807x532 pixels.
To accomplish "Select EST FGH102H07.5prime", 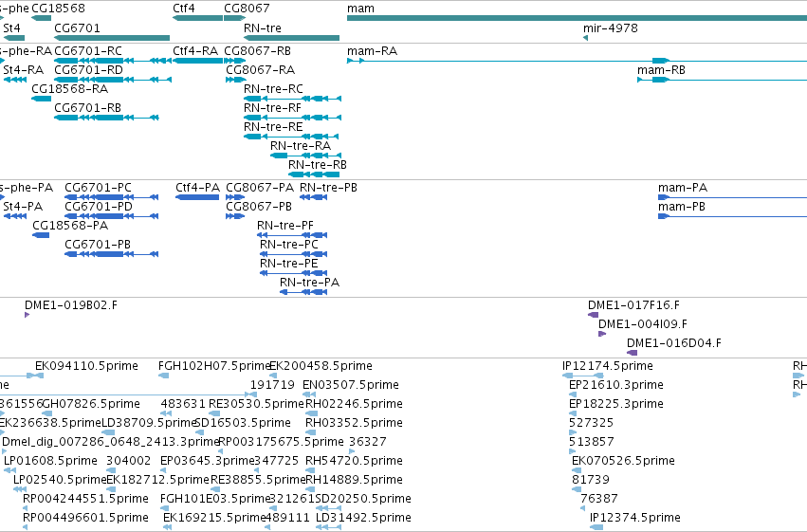I will coord(164,376).
